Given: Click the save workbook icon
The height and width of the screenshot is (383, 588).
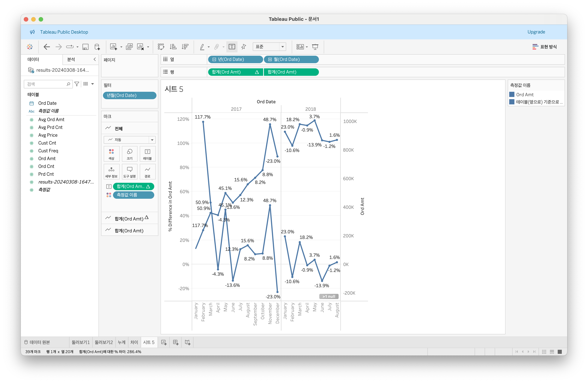Looking at the screenshot, I should (x=85, y=47).
